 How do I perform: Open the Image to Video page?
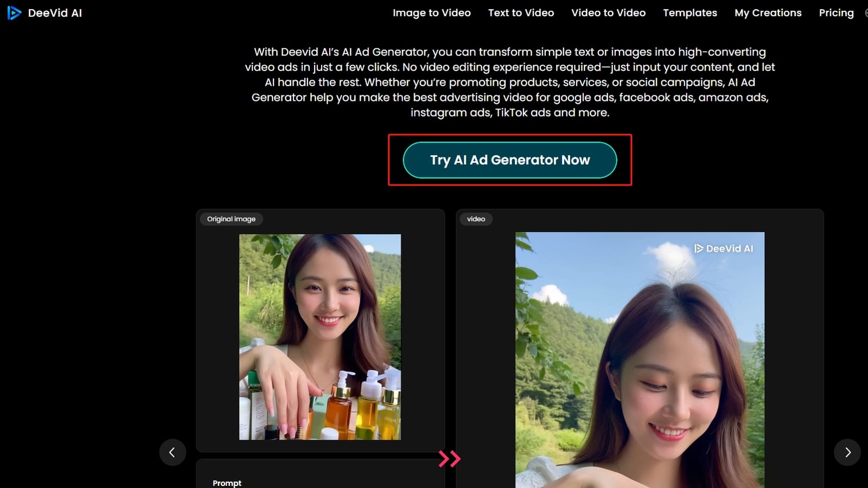431,12
